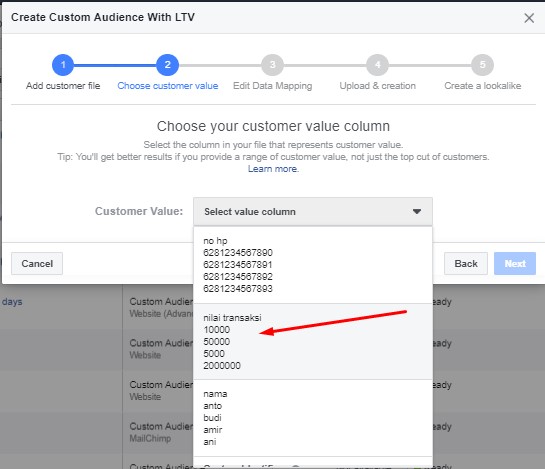The width and height of the screenshot is (545, 469).
Task: Click step 2 circle Choose customer value
Action: 168,65
